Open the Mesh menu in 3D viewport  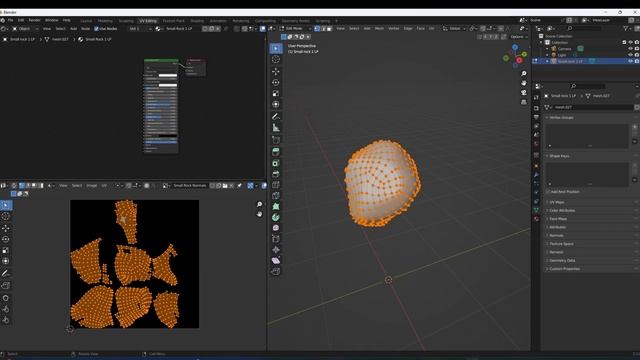tap(379, 29)
